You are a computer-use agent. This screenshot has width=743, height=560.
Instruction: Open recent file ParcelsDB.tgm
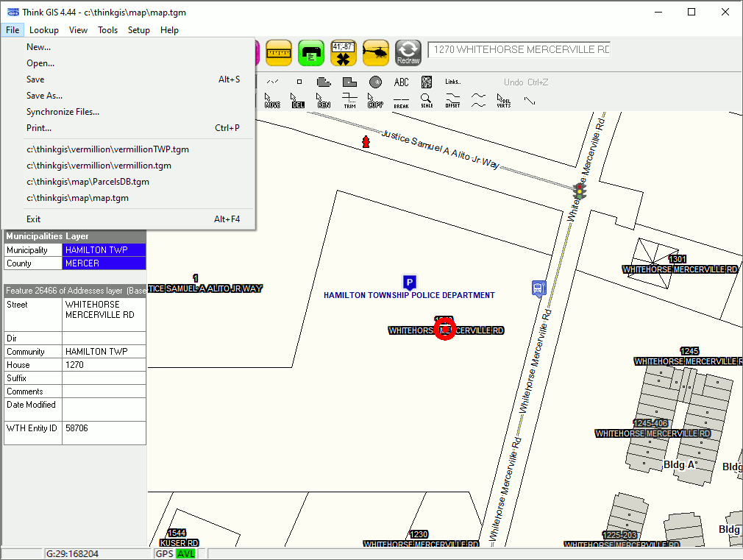coord(129,182)
